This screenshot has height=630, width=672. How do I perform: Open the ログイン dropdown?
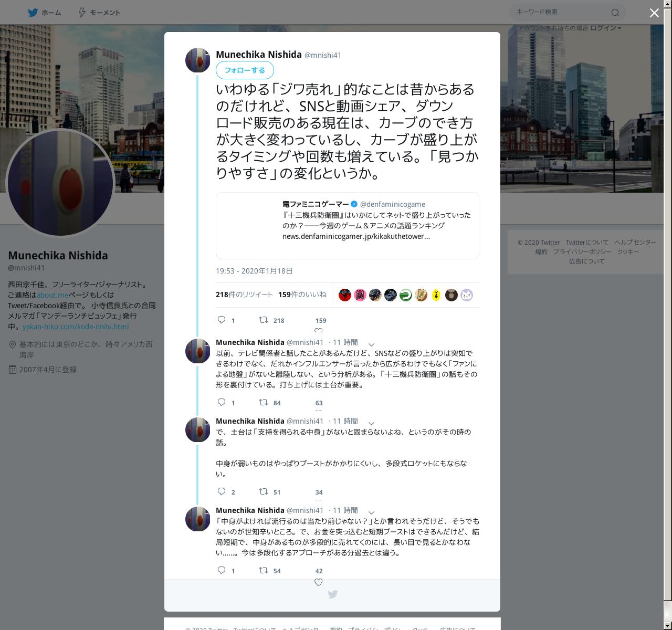pos(605,28)
